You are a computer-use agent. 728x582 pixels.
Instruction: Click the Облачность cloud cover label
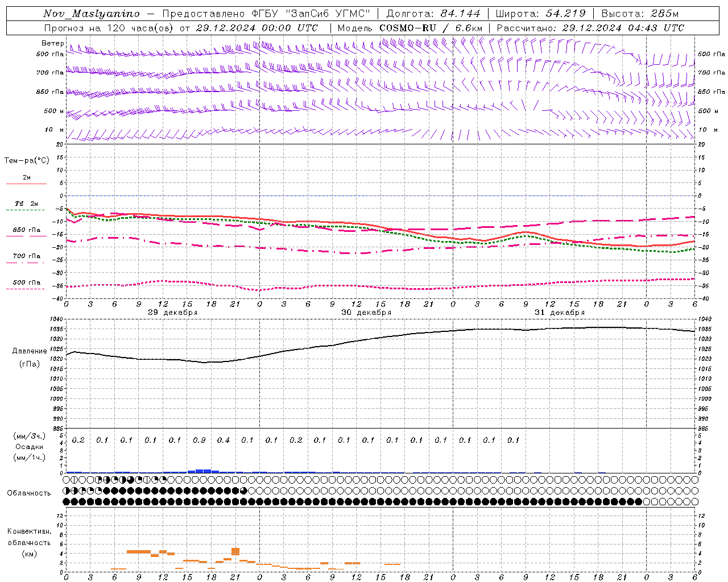click(x=29, y=493)
